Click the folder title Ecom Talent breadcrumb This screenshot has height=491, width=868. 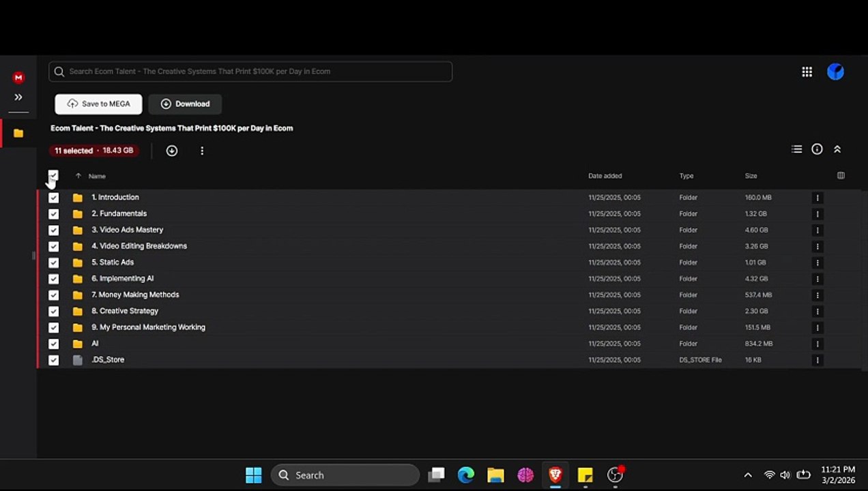tap(172, 128)
